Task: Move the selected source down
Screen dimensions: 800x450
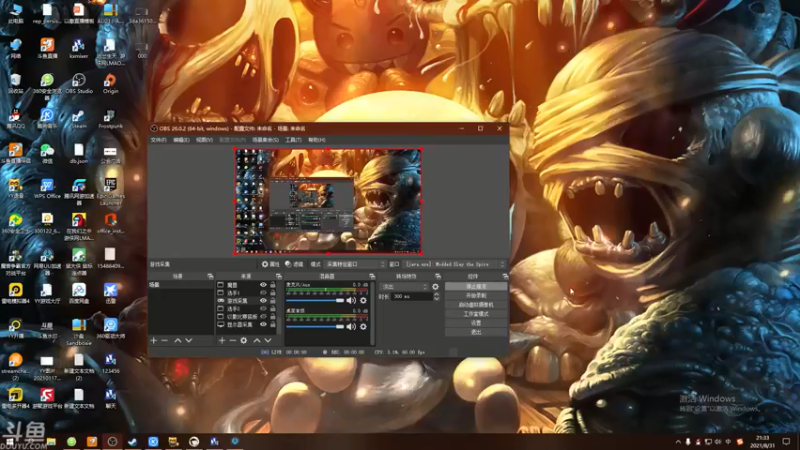Action: 268,340
